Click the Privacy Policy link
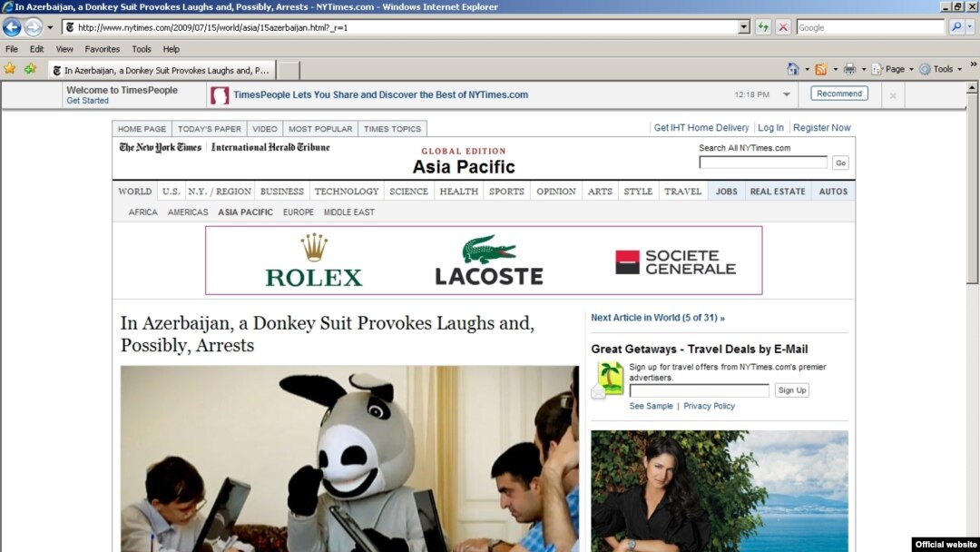Screen dimensions: 980x552 click(709, 406)
